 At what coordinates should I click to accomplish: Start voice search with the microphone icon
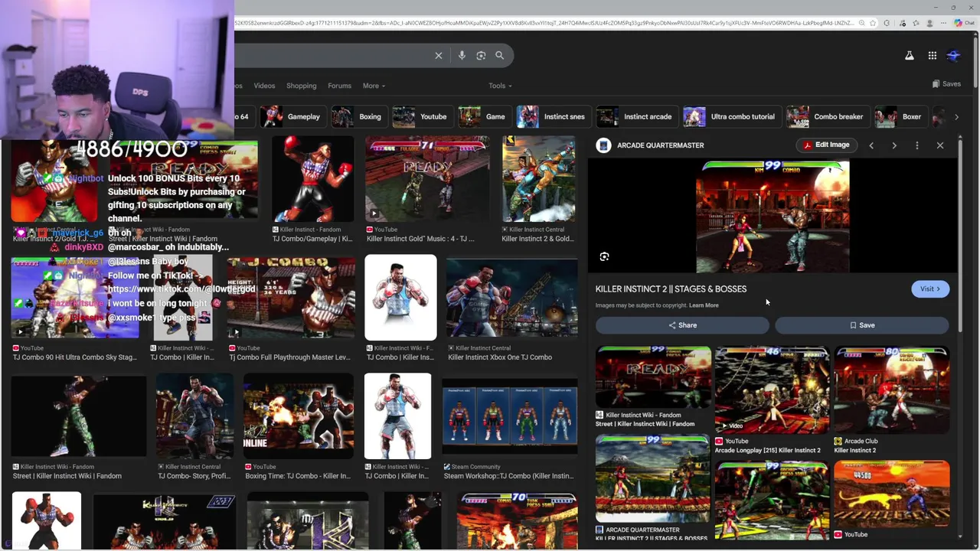462,55
